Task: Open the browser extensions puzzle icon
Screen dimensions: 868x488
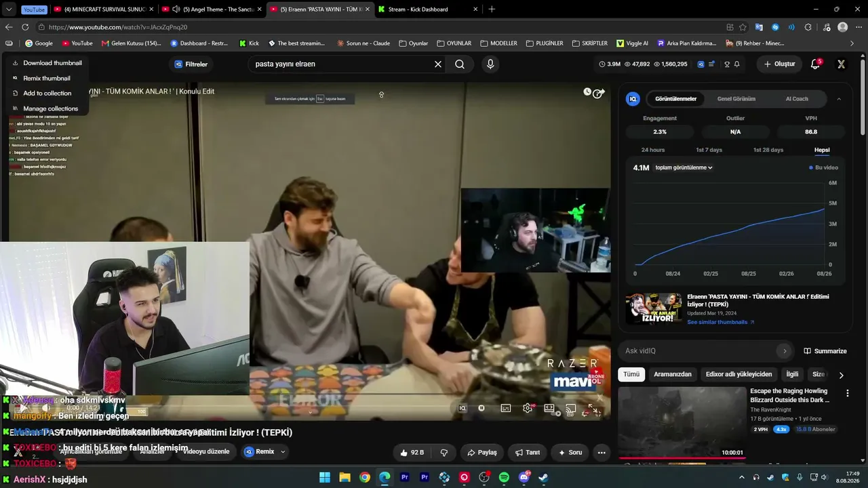Action: [808, 27]
